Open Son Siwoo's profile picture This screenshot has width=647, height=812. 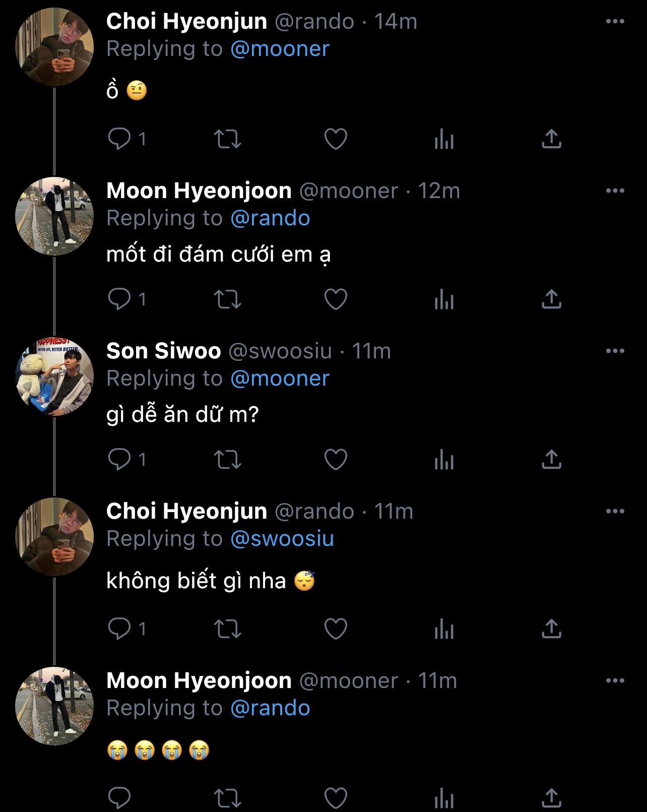point(54,378)
